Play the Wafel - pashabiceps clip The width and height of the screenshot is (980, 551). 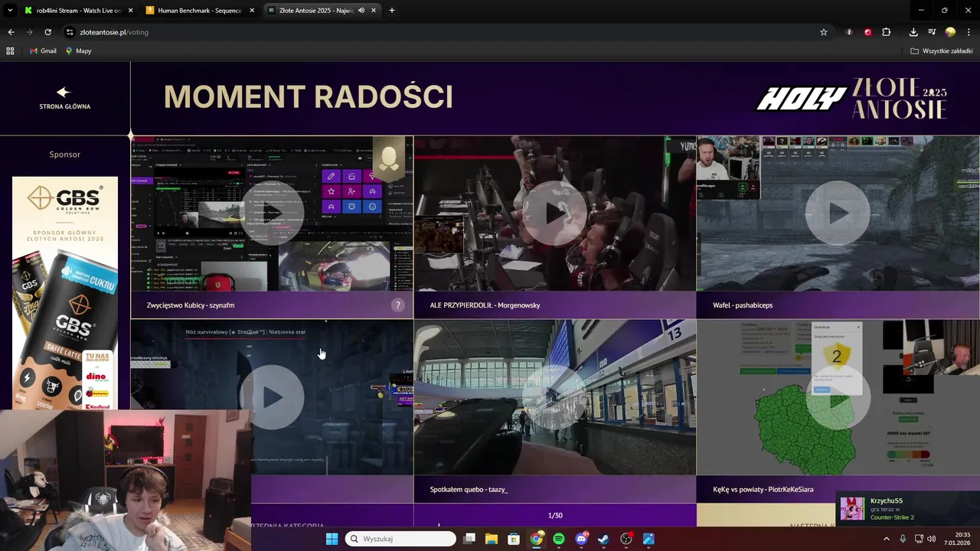point(838,214)
